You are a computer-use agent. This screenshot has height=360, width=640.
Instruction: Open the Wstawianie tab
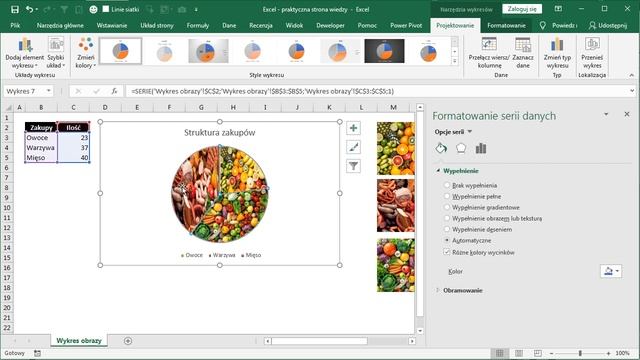(112, 25)
